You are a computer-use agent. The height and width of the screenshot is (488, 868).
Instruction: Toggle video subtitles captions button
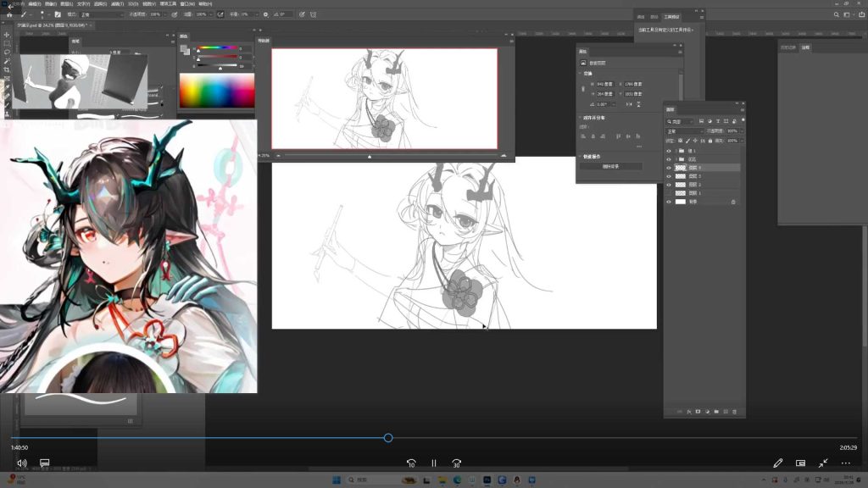[45, 463]
